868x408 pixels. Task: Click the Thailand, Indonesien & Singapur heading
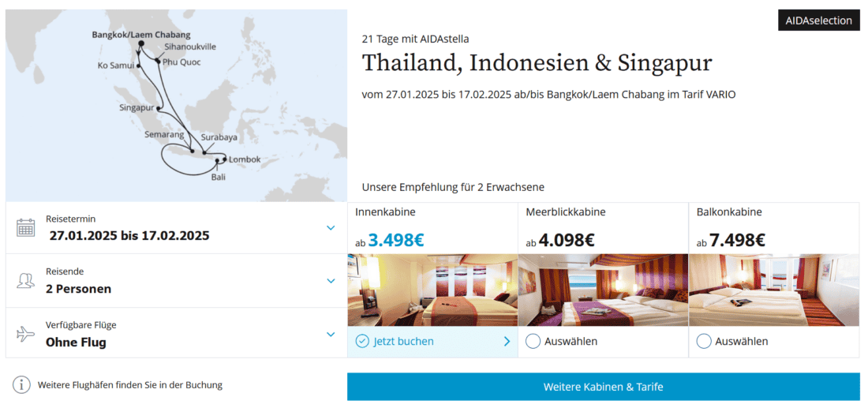[x=537, y=63]
